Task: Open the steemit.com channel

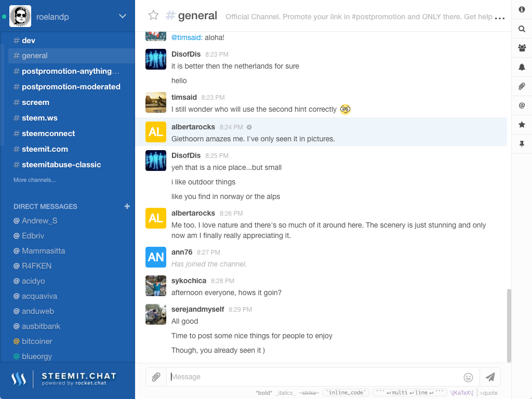Action: [x=72, y=149]
